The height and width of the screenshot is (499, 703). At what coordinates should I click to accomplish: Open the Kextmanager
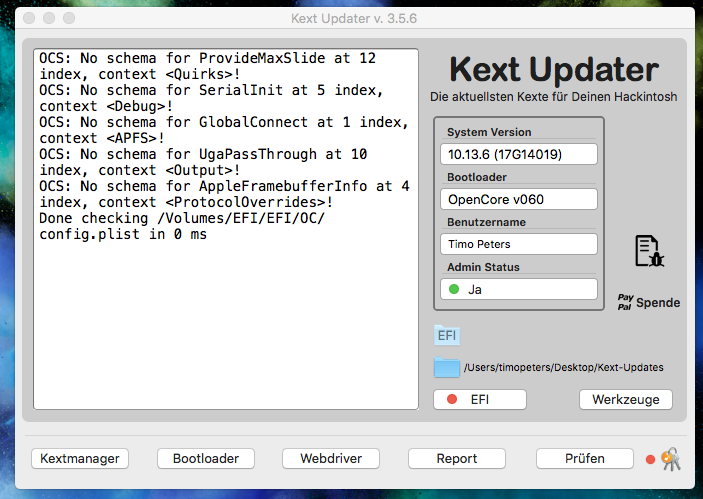[x=80, y=459]
